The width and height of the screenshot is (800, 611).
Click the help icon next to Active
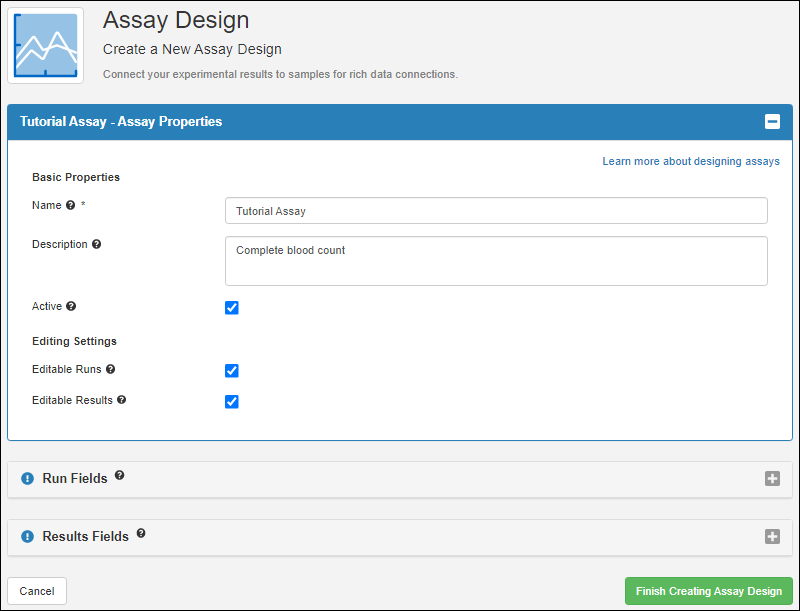[x=71, y=307]
